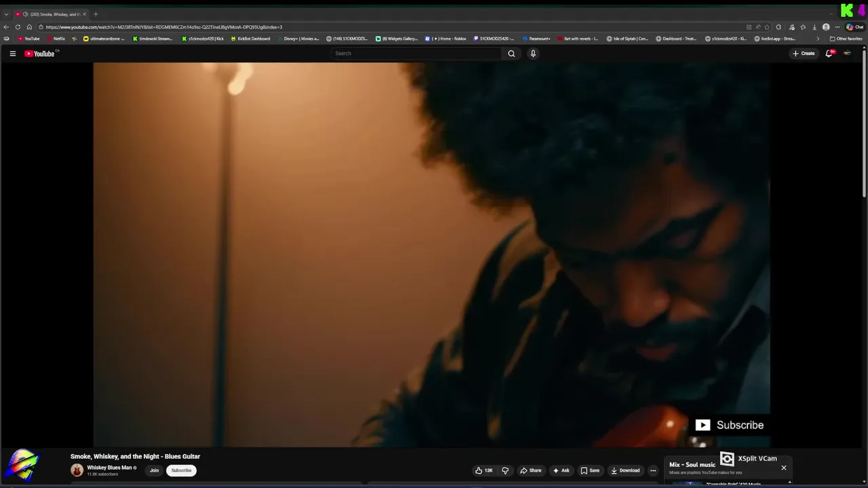Viewport: 868px width, 488px height.
Task: Open the YouTube guide hamburger menu
Action: pyautogui.click(x=12, y=54)
